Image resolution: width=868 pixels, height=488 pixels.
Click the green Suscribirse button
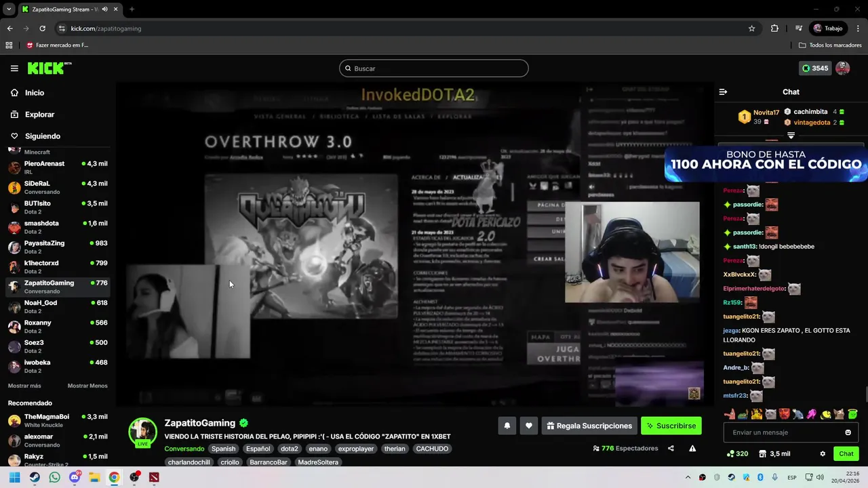point(671,426)
